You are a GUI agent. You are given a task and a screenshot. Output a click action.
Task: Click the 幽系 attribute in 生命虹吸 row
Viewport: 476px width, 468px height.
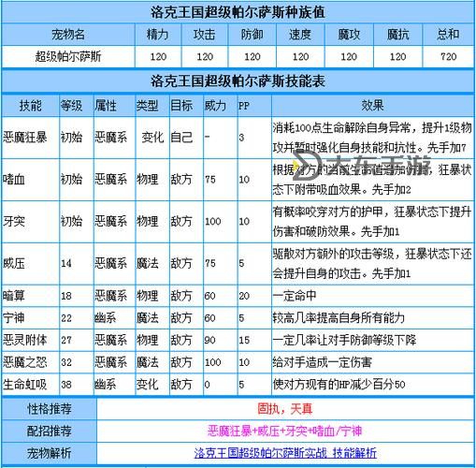pyautogui.click(x=106, y=385)
